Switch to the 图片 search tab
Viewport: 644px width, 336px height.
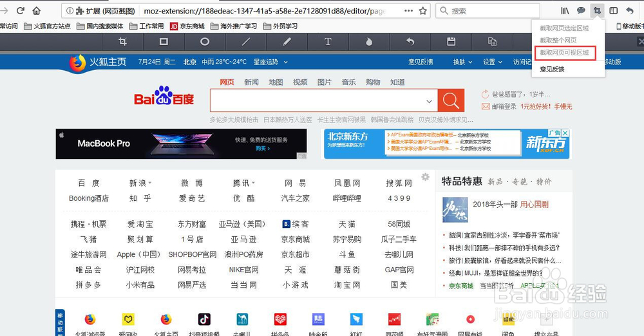(325, 82)
